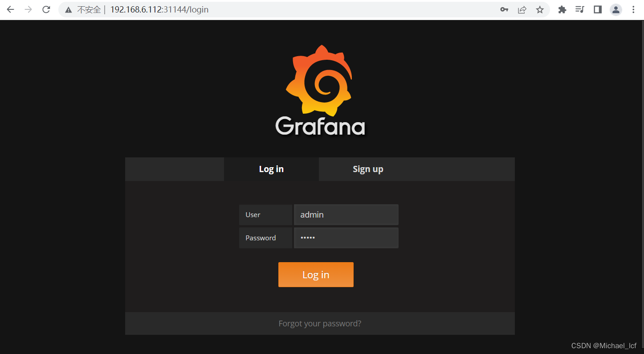Share this page via share icon
Image resolution: width=644 pixels, height=354 pixels.
pyautogui.click(x=522, y=9)
